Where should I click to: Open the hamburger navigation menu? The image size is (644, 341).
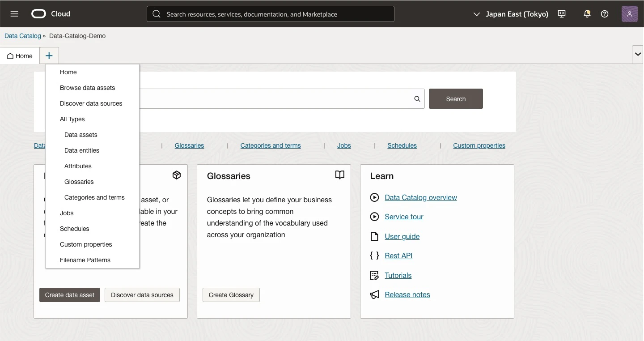point(14,14)
